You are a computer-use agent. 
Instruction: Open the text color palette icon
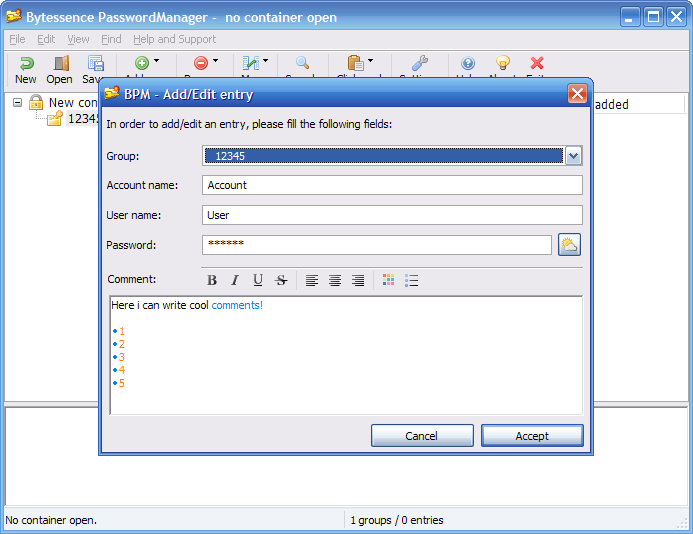388,280
